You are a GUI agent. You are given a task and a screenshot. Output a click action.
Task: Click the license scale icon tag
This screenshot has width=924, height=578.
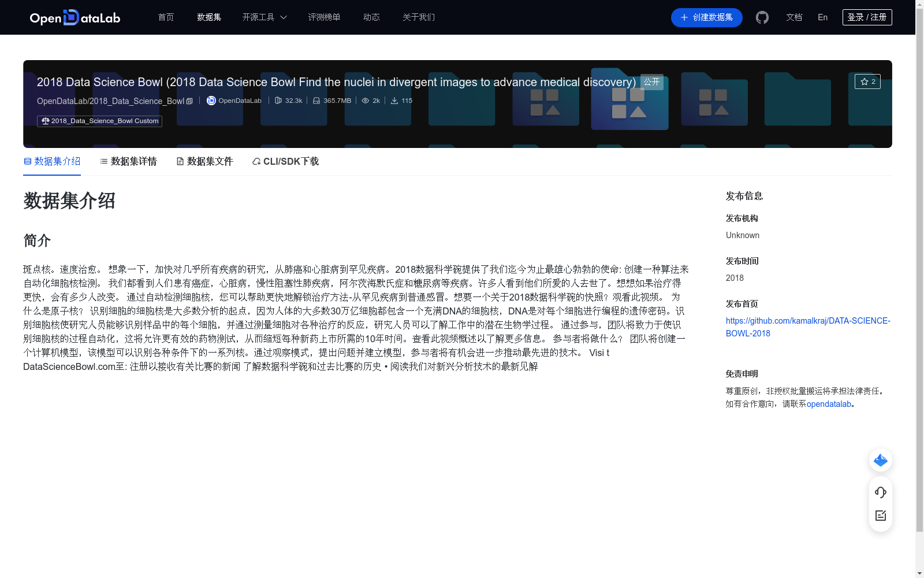point(46,121)
